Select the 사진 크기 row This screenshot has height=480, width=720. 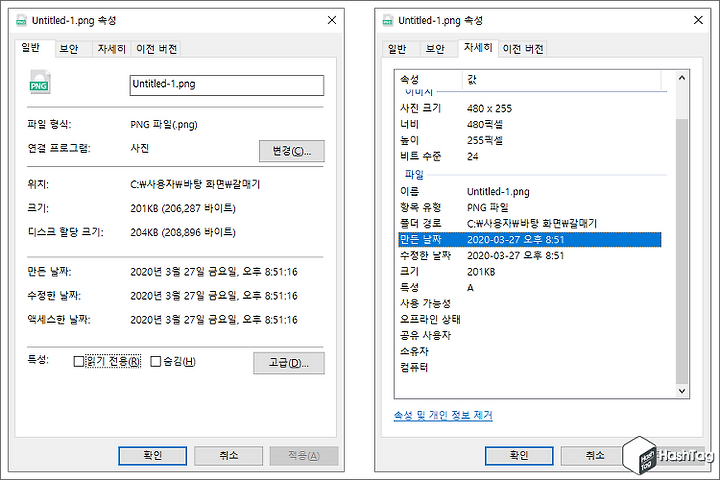[x=530, y=108]
